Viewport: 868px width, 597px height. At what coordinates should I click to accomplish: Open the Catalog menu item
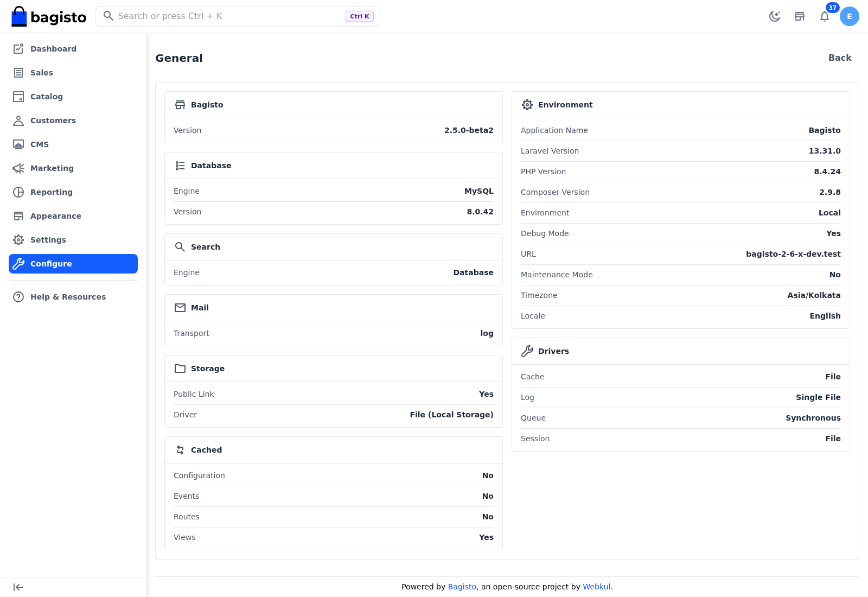click(x=73, y=97)
